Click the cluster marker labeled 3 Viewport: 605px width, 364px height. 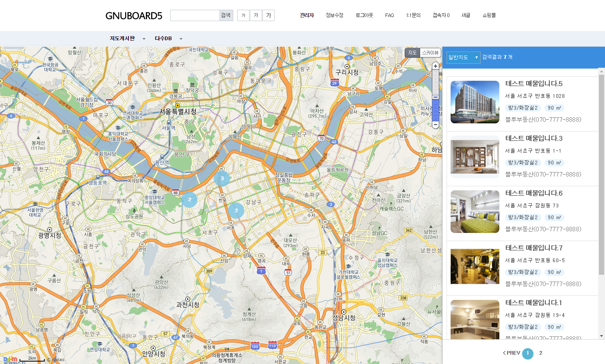pos(222,178)
